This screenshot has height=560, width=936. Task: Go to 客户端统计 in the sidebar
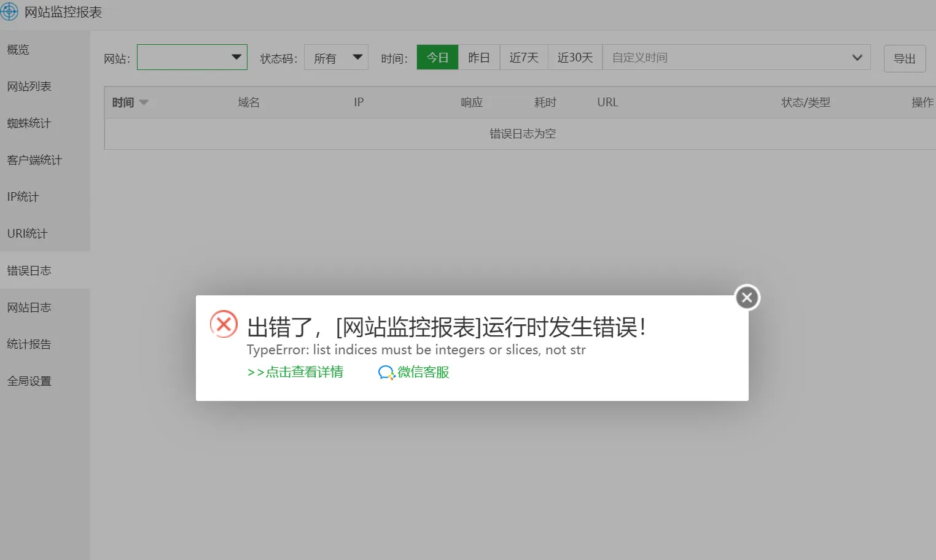tap(45, 160)
